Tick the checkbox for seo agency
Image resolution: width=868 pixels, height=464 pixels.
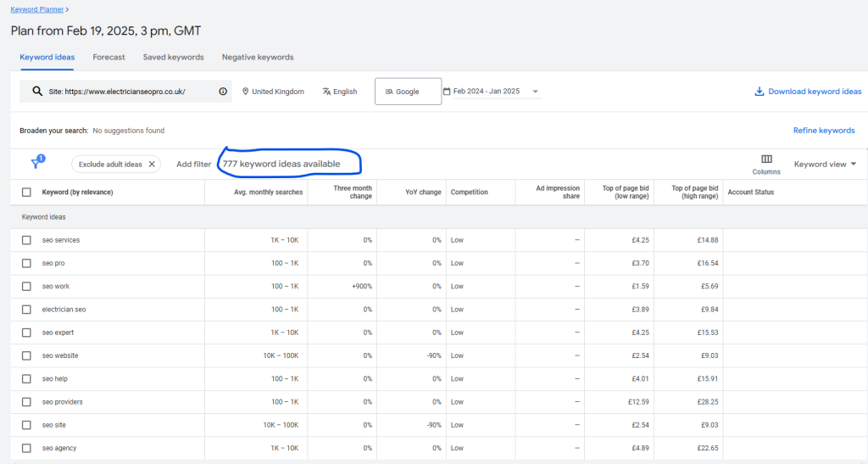coord(26,449)
